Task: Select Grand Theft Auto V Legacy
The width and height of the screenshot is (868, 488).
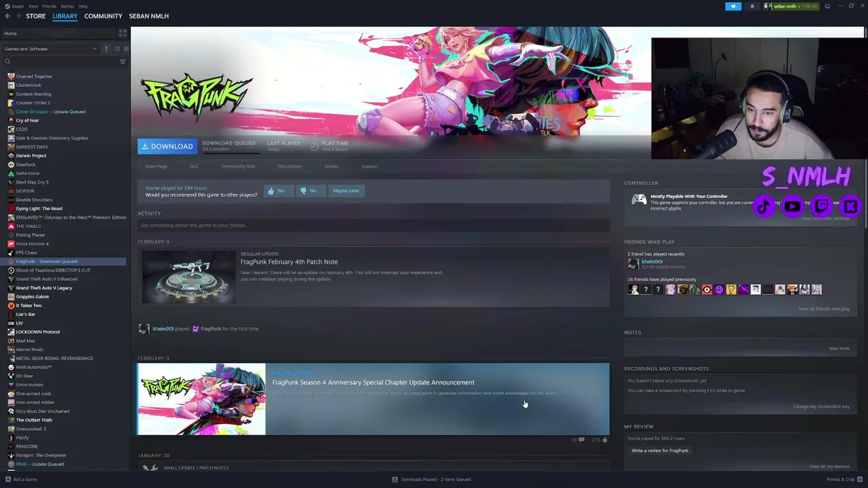Action: coord(43,288)
